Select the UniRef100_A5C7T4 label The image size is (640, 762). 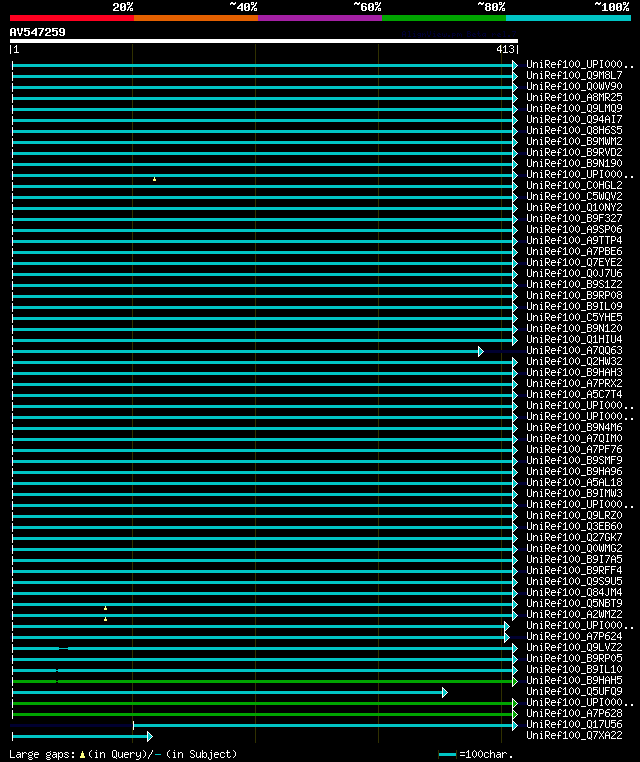point(574,395)
